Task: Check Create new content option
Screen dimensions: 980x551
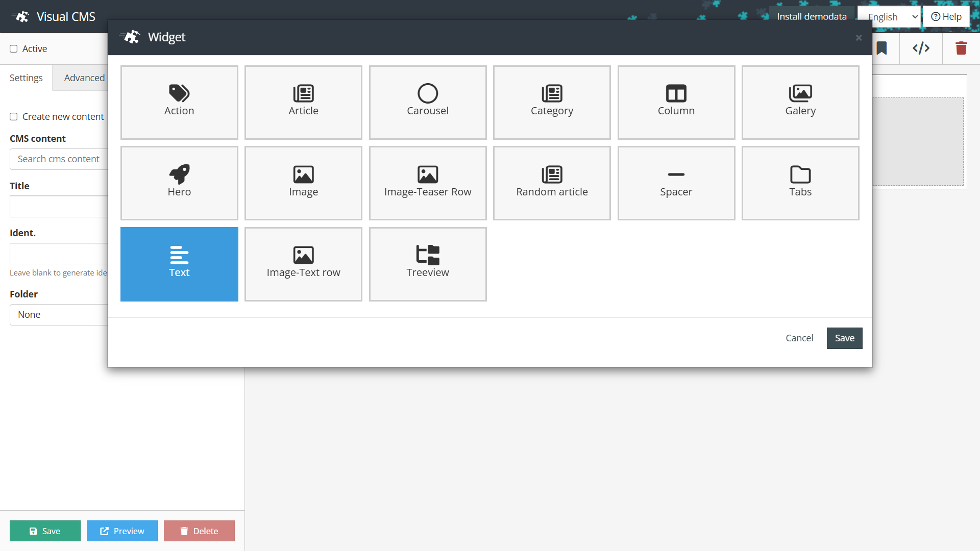Action: click(14, 117)
